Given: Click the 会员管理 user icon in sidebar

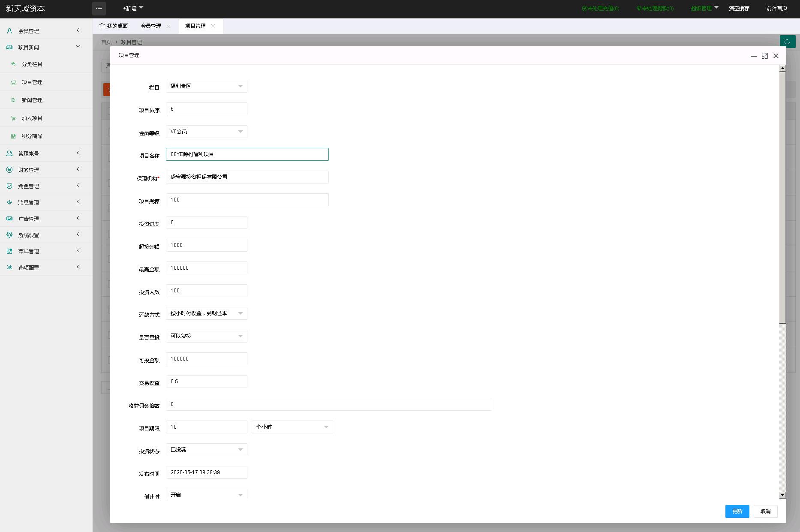Looking at the screenshot, I should click(x=9, y=31).
